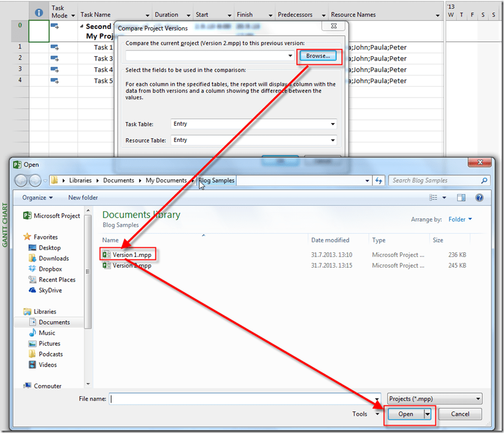Open Dropbox in Favorites
This screenshot has height=433, width=504.
point(50,269)
